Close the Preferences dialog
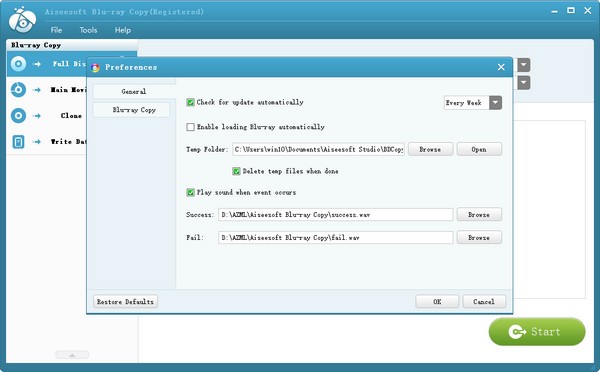The width and height of the screenshot is (600, 372). pyautogui.click(x=501, y=67)
